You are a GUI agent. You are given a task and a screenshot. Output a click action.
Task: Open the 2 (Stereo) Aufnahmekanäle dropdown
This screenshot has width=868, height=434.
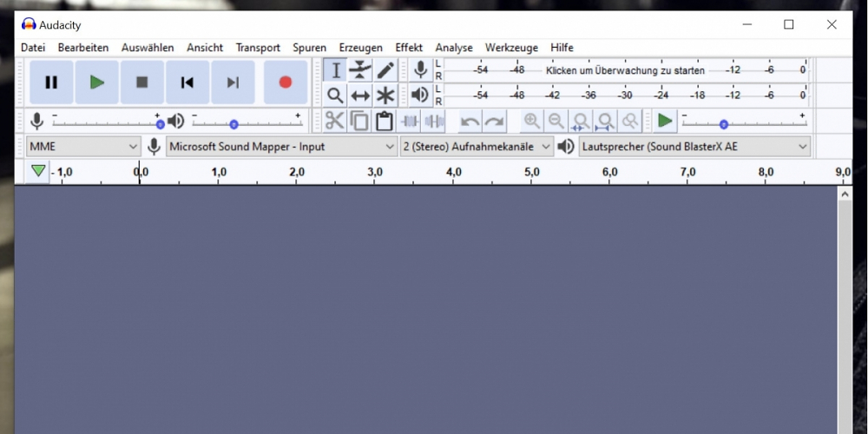477,147
